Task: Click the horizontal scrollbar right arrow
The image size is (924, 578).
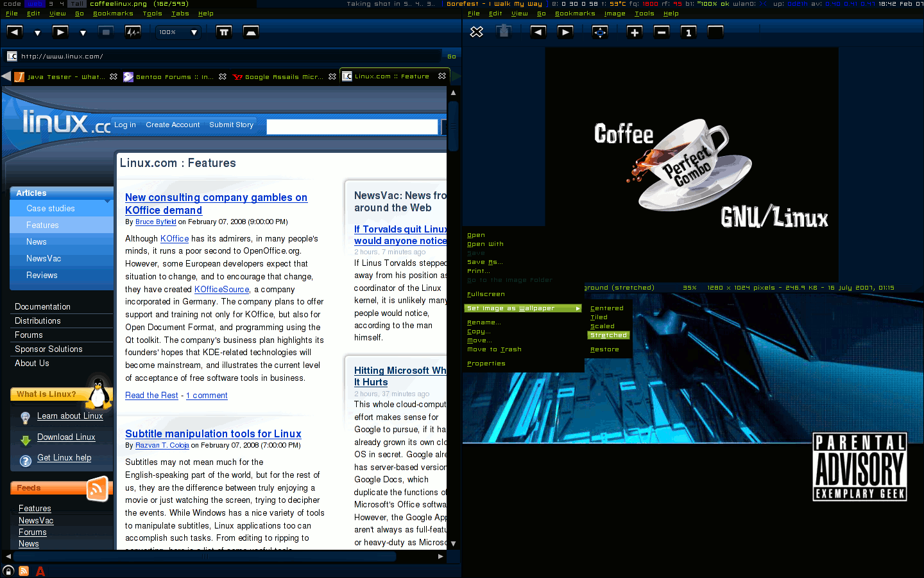Action: (x=441, y=556)
